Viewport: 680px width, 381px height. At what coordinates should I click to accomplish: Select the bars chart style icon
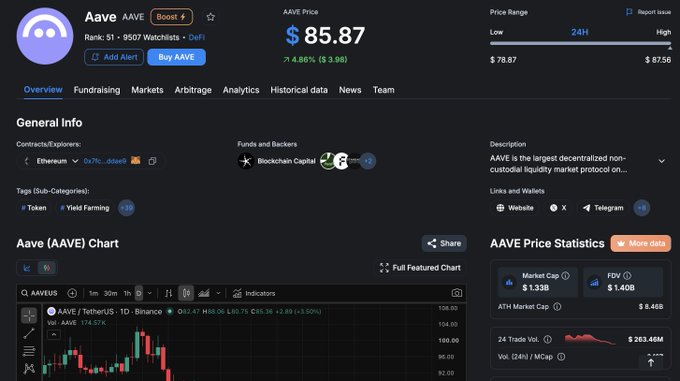coord(169,293)
